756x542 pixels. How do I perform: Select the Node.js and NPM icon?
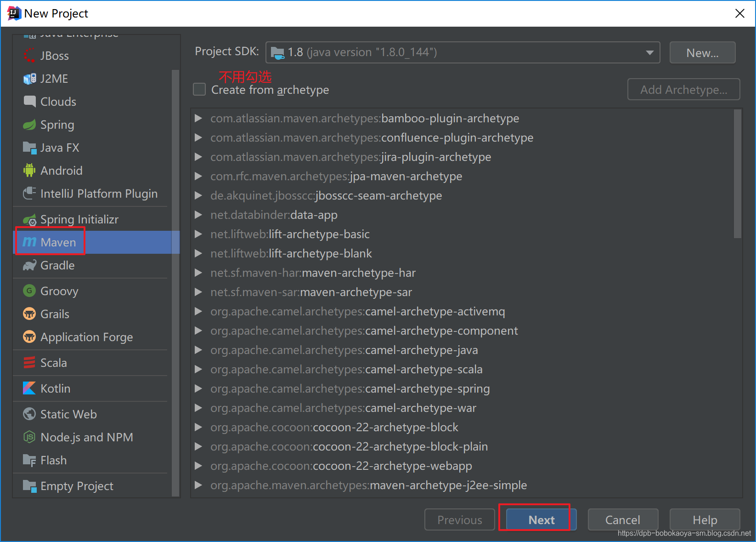click(29, 437)
